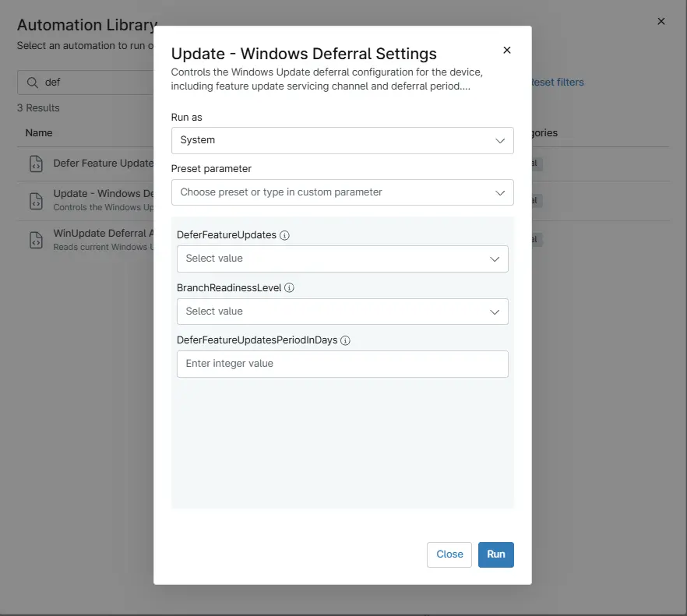Screen dimensions: 687x616
Task: Click the info icon next to BranchReadinessLevel
Action: [x=289, y=287]
